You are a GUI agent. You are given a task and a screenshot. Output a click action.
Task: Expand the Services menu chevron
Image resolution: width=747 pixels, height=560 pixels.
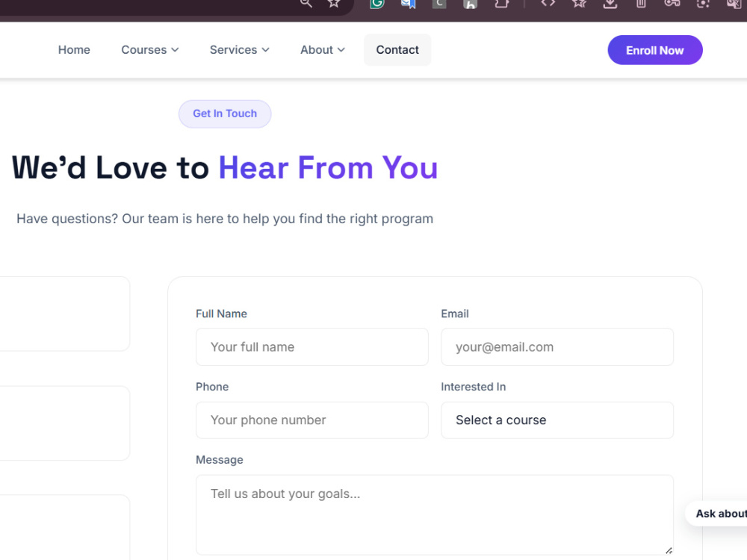click(x=266, y=50)
